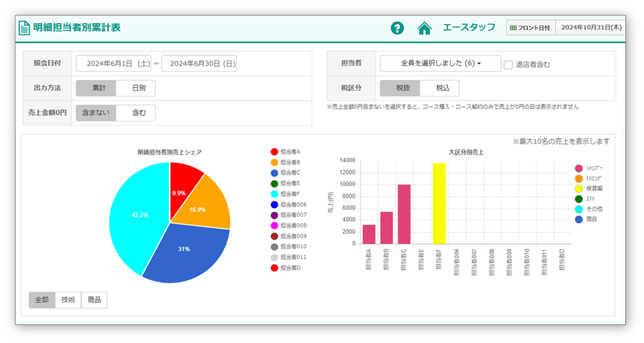Viewport: 644px width, 343px height.
Task: Toggle 担当者011 light gray legend swatch
Action: 274,257
